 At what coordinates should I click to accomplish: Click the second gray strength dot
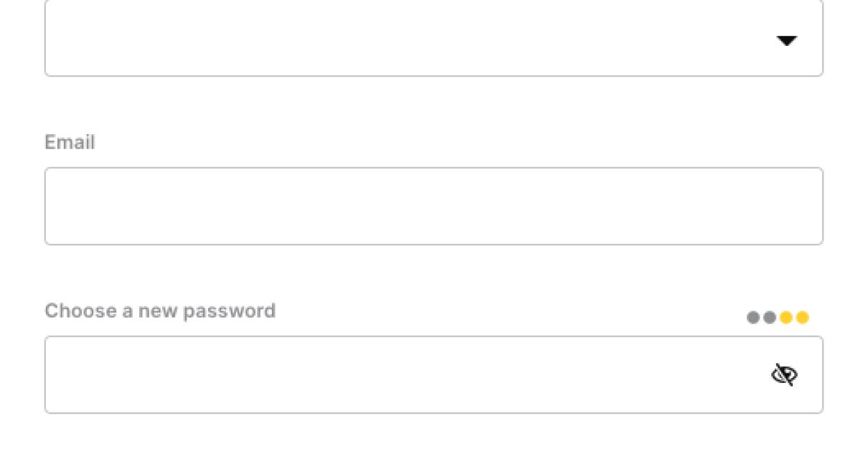coord(770,318)
